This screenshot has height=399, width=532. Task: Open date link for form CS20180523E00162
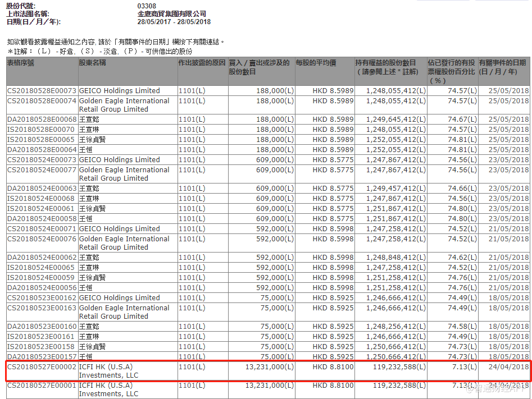pyautogui.click(x=508, y=298)
